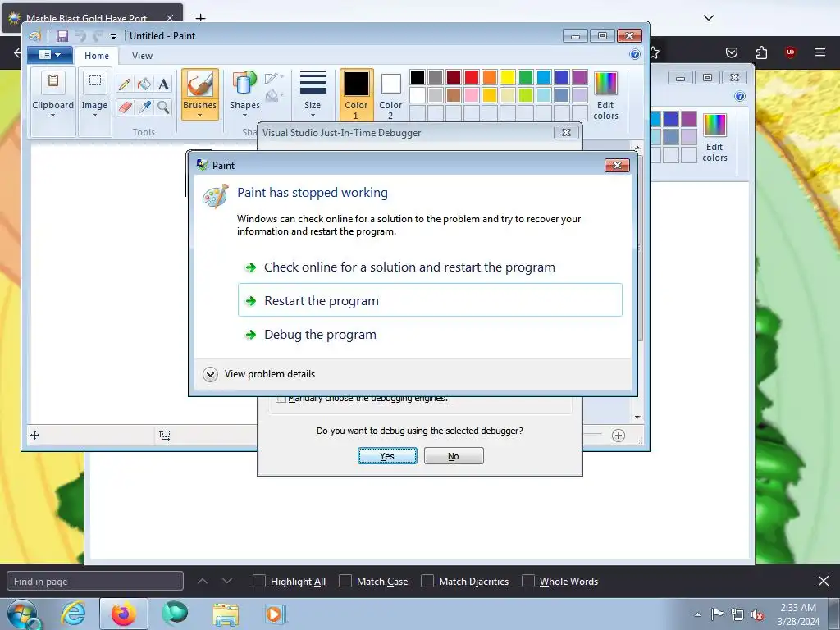Open Firefox list all tabs chevron

(709, 18)
